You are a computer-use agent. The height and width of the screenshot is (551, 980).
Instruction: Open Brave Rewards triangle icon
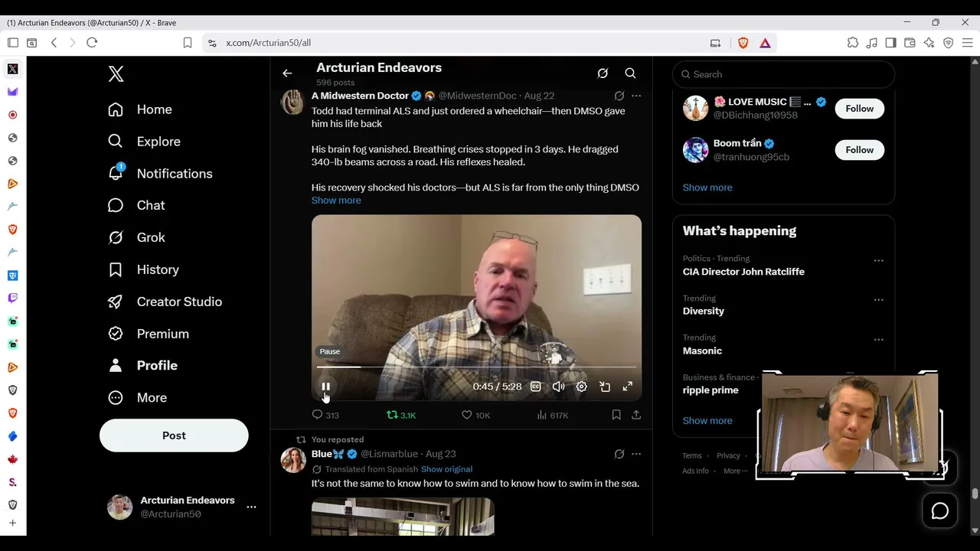click(765, 43)
